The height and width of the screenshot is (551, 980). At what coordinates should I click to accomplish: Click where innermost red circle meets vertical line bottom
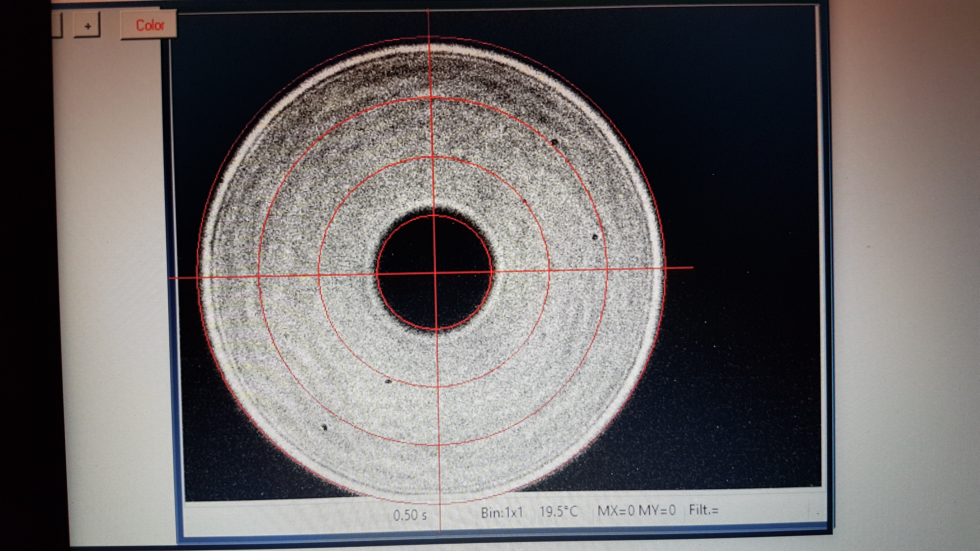click(x=436, y=329)
